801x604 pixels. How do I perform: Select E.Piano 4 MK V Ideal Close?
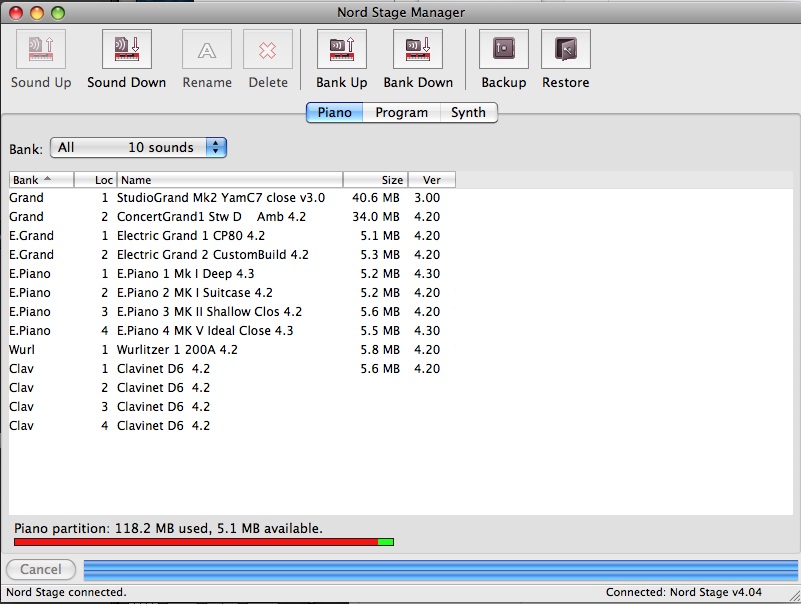click(x=205, y=331)
